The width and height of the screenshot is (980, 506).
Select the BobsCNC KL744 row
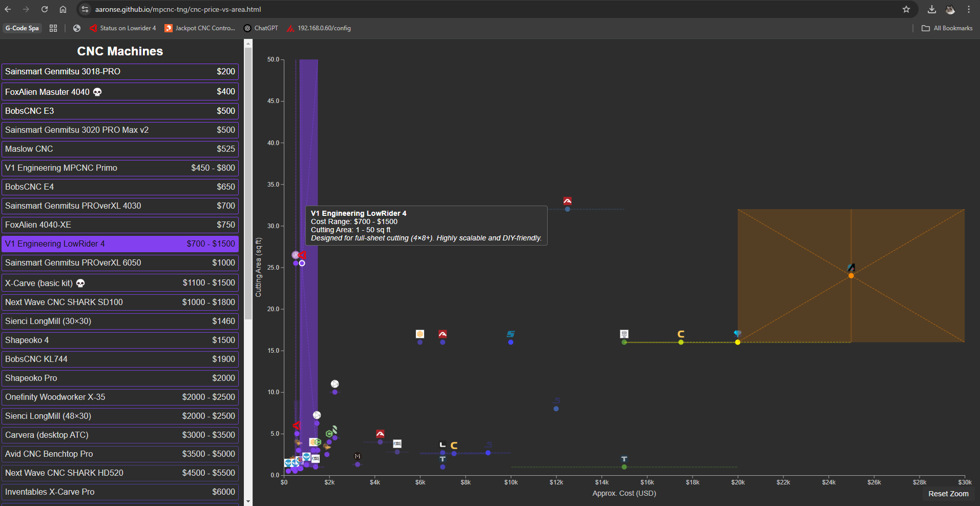point(120,359)
